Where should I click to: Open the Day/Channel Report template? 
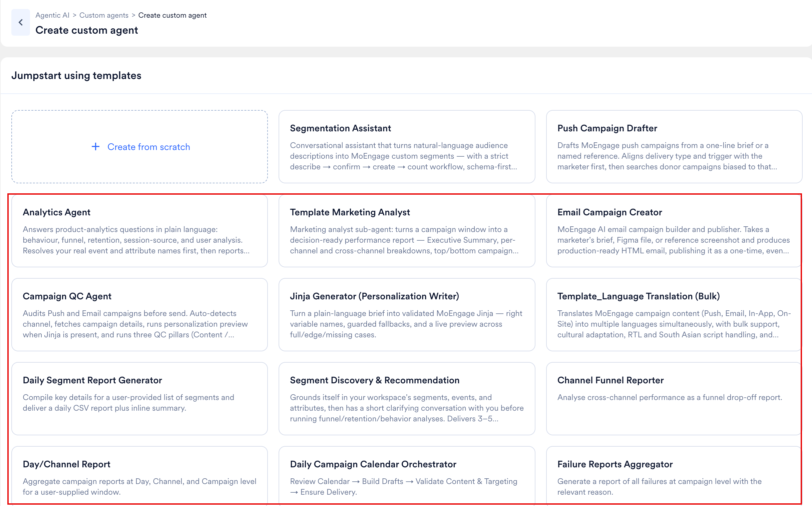click(x=140, y=476)
